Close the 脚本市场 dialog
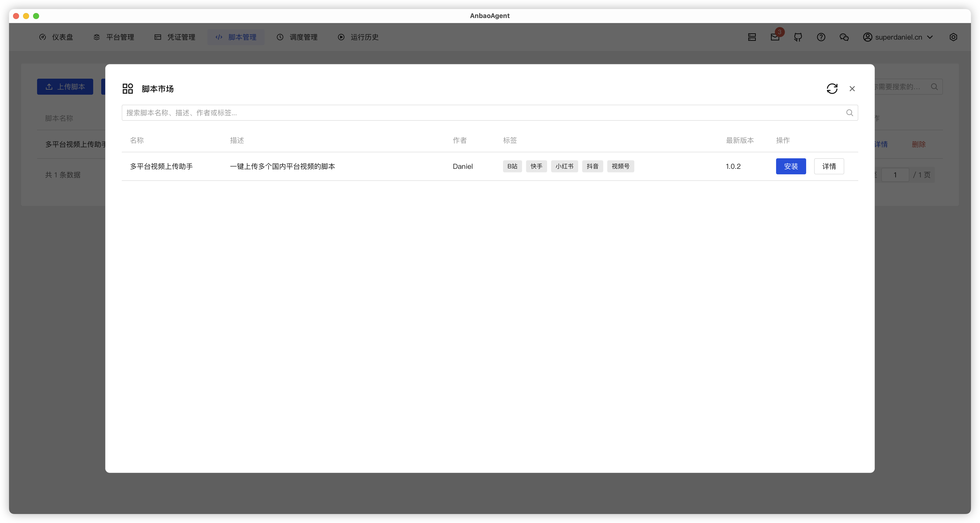The image size is (980, 523). pos(852,89)
